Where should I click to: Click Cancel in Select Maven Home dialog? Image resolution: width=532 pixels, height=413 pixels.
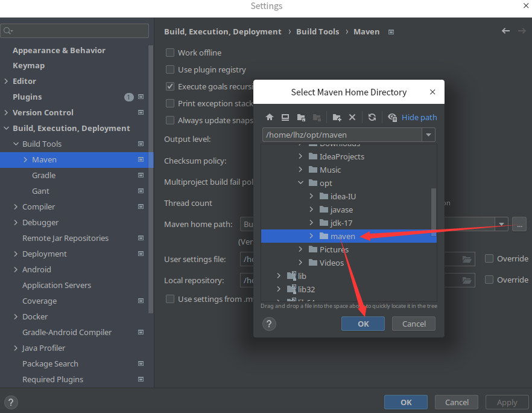[x=414, y=324]
